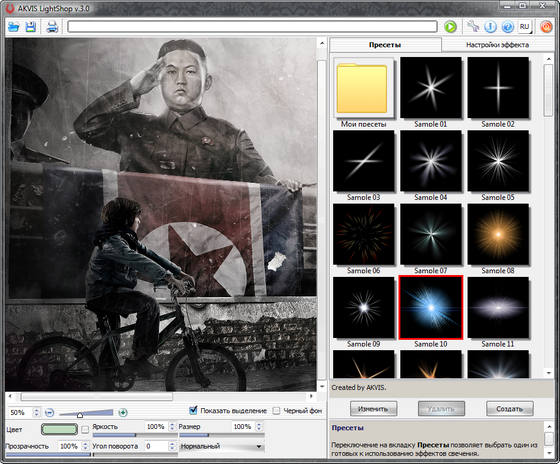This screenshot has width=560, height=464.
Task: Click the Прозрачность value field
Action: click(69, 446)
